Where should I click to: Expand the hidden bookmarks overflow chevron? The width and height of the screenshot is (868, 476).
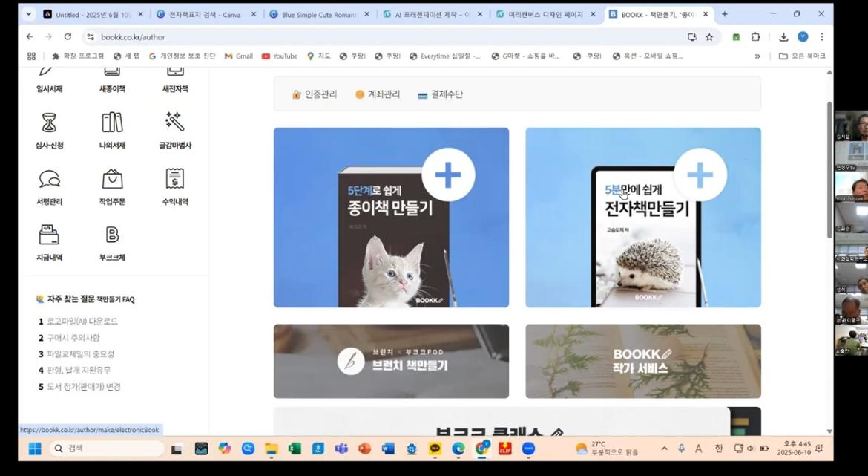(x=757, y=56)
